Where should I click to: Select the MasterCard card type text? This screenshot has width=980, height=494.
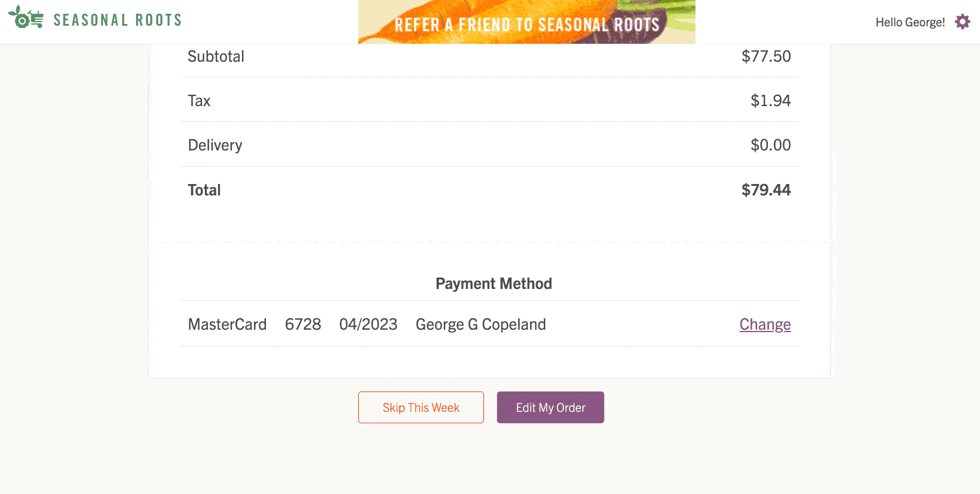pyautogui.click(x=227, y=324)
